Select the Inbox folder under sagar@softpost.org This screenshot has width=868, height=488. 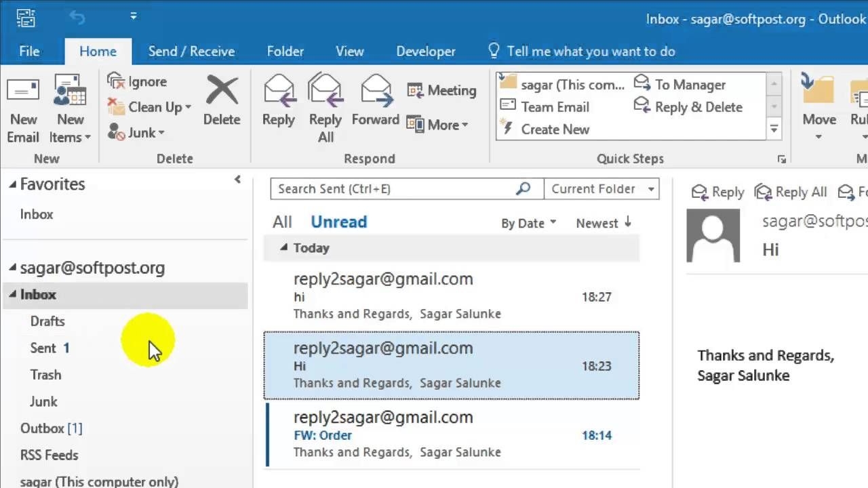coord(125,295)
